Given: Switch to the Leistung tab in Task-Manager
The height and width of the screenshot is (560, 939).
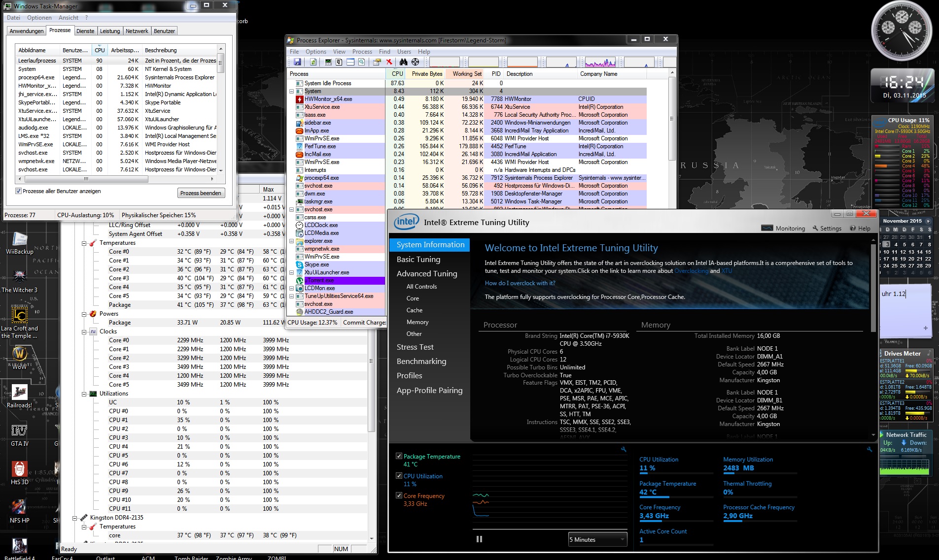Looking at the screenshot, I should (x=110, y=31).
